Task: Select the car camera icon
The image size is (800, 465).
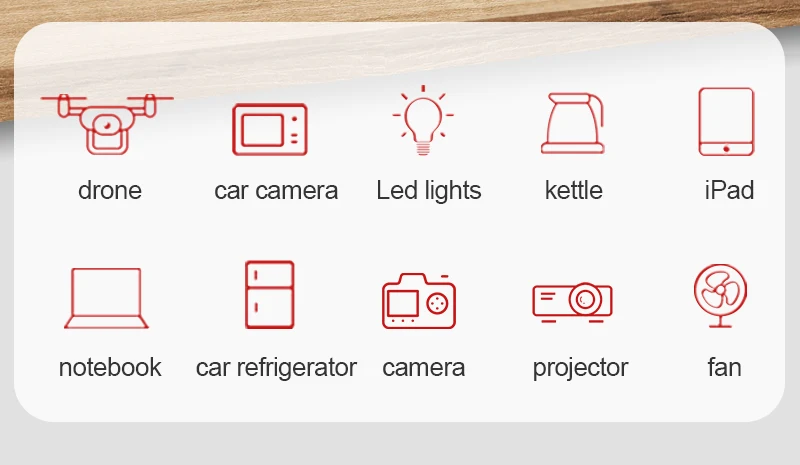Action: click(x=270, y=129)
